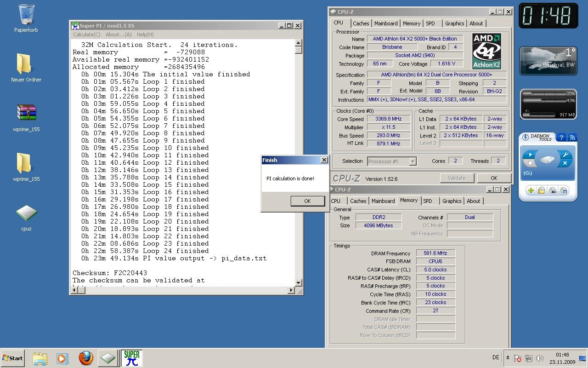Launch Windows Media Player from quick launch

click(62, 358)
